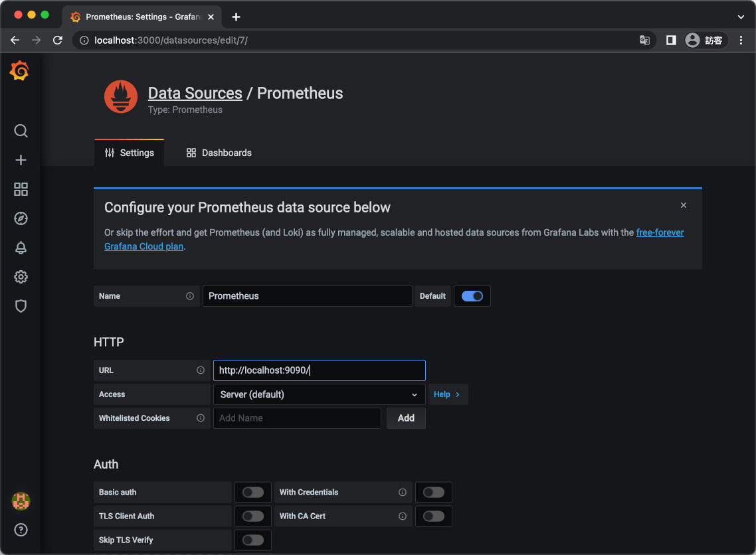The image size is (756, 555).
Task: Toggle the browser side panel icon
Action: point(671,40)
